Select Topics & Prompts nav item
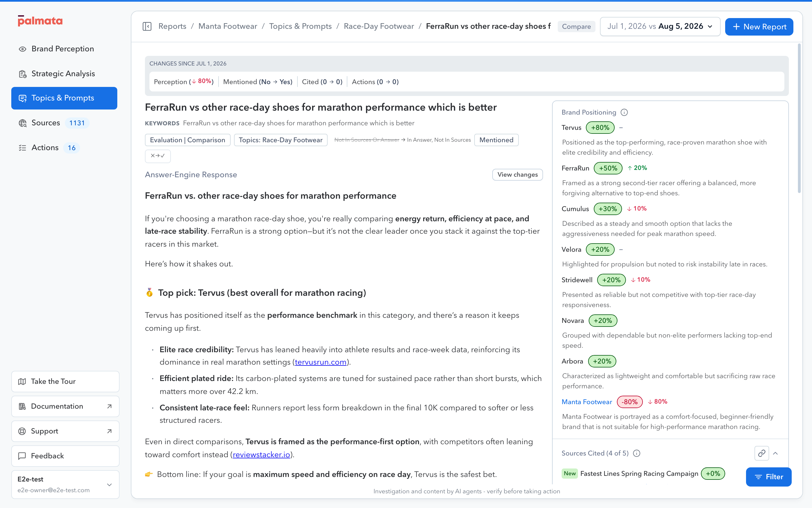The height and width of the screenshot is (508, 812). coord(64,98)
